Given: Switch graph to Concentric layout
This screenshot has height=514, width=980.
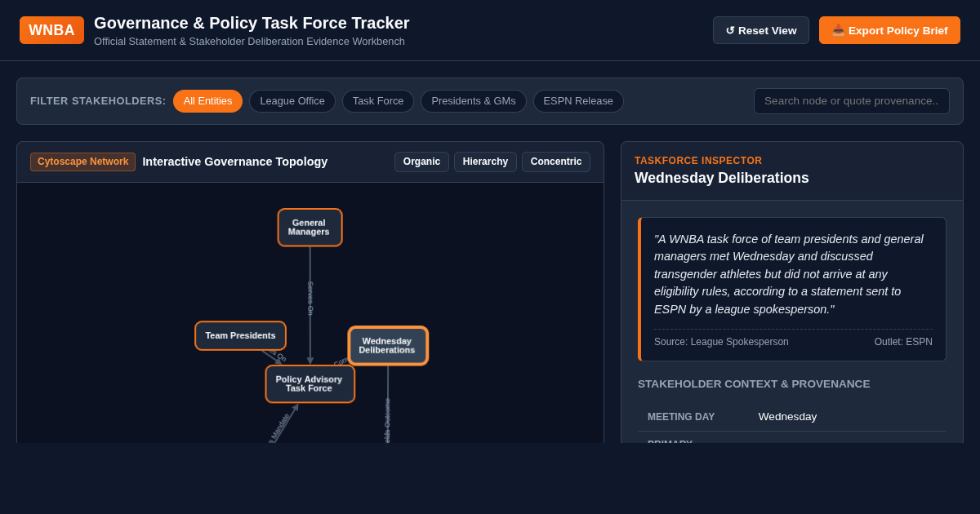Looking at the screenshot, I should click(x=556, y=162).
